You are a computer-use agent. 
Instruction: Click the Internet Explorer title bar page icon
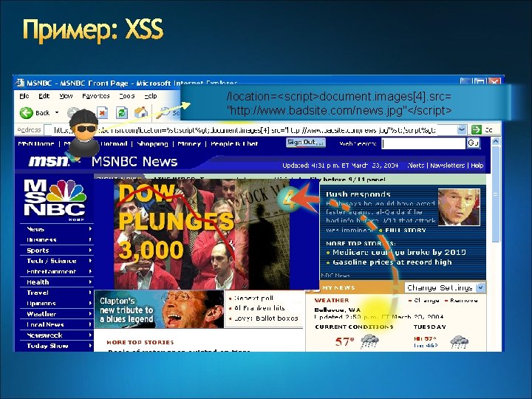(x=21, y=83)
